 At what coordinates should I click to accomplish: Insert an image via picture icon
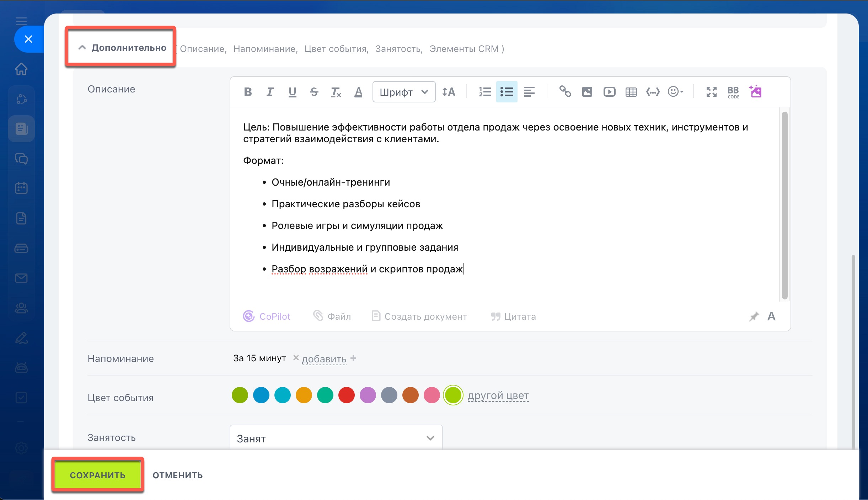click(587, 92)
